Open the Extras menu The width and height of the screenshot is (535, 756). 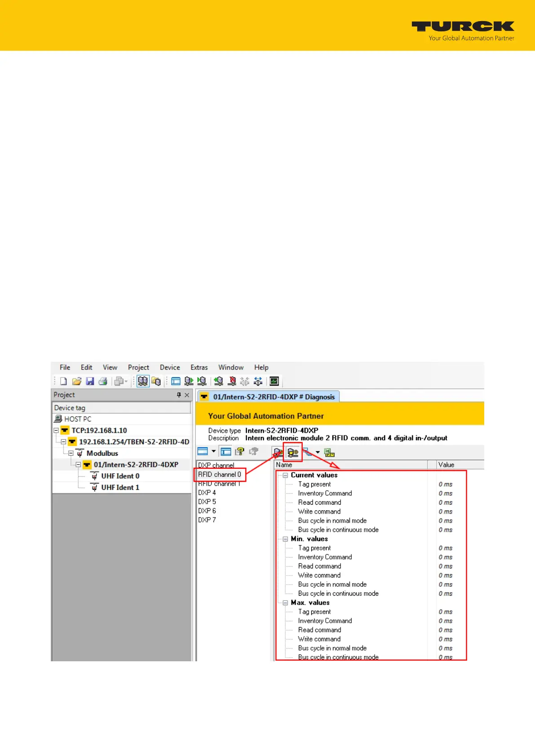(199, 367)
